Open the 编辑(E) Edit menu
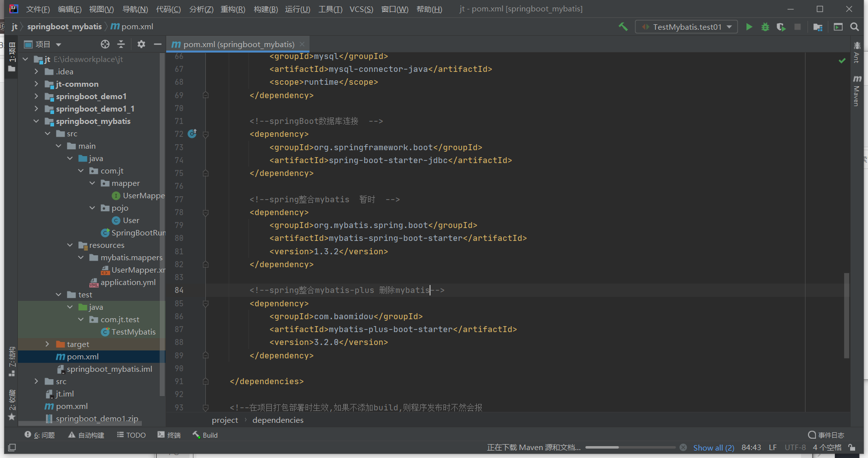 [69, 9]
